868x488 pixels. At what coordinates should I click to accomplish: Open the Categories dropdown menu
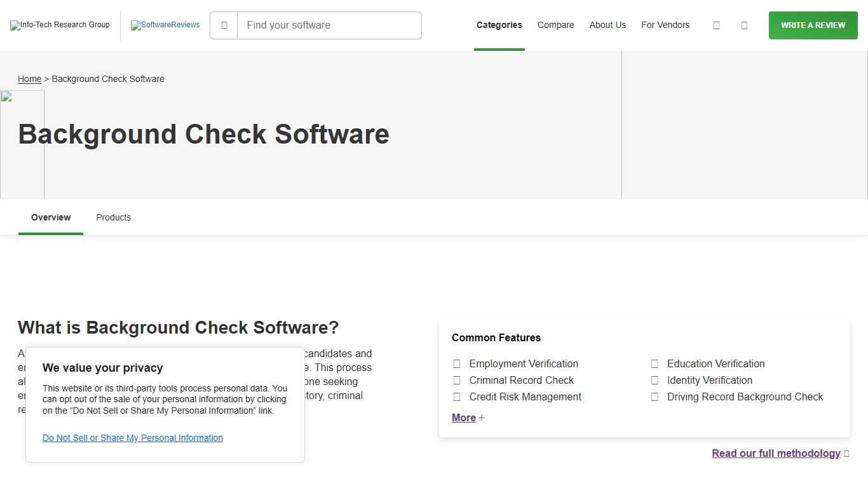499,25
